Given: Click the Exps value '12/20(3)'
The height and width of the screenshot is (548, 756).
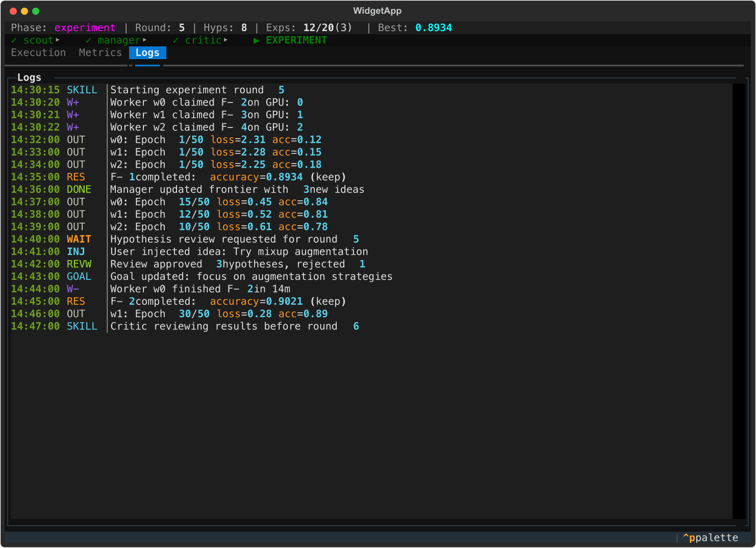Looking at the screenshot, I should 327,28.
